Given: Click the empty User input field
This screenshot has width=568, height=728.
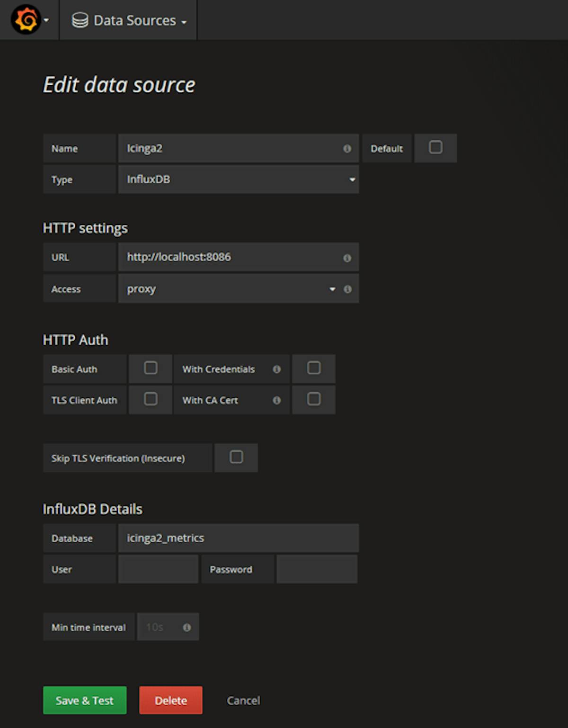Looking at the screenshot, I should [x=158, y=569].
